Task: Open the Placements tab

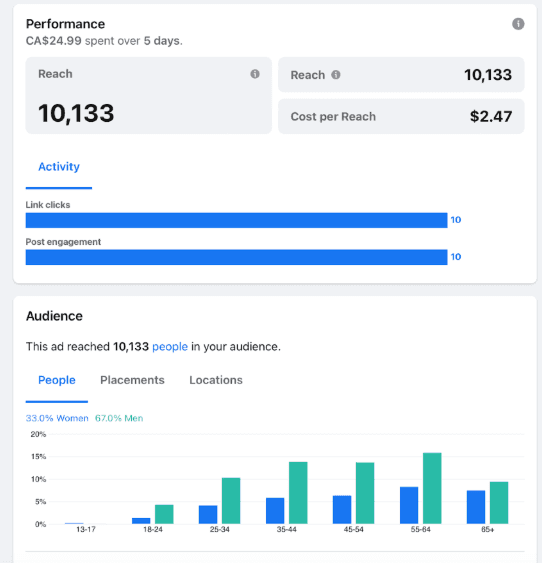Action: [132, 380]
